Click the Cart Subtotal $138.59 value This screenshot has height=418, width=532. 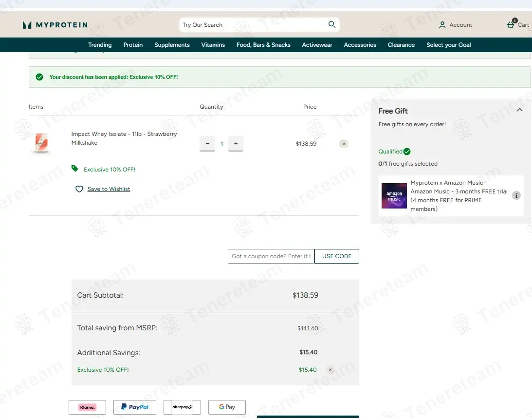(305, 295)
